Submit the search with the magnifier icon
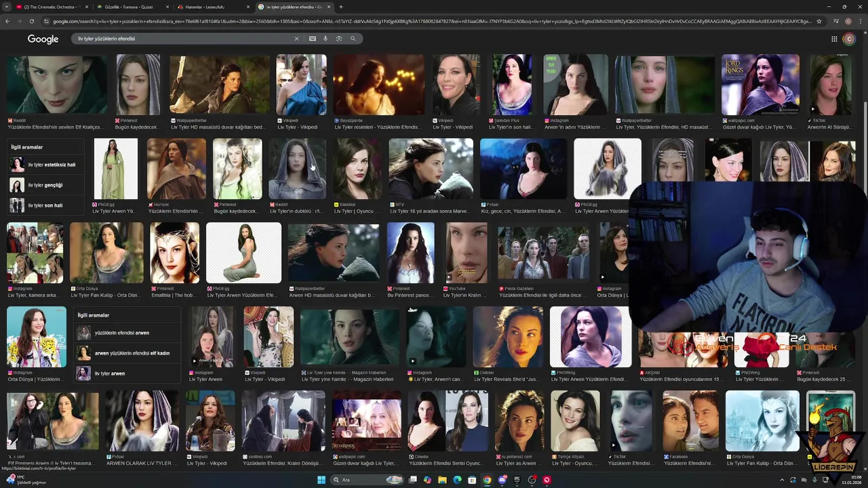868x488 pixels. point(353,39)
